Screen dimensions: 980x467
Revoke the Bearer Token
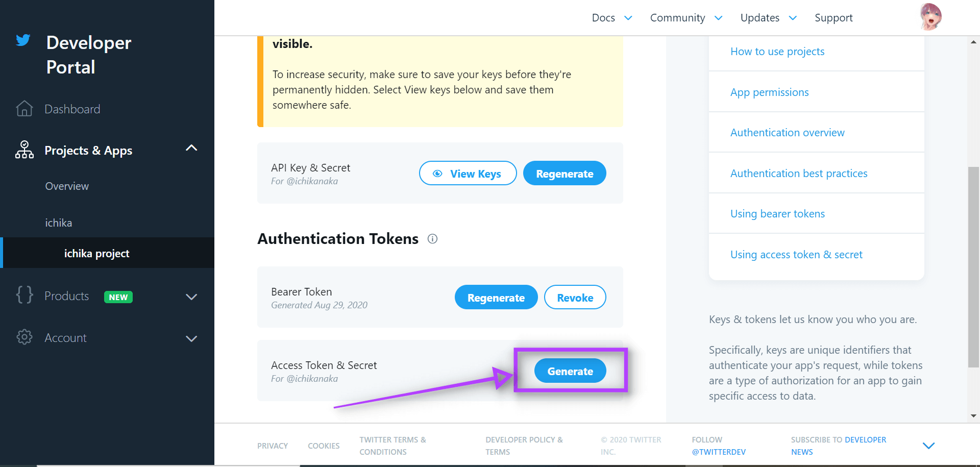tap(575, 298)
